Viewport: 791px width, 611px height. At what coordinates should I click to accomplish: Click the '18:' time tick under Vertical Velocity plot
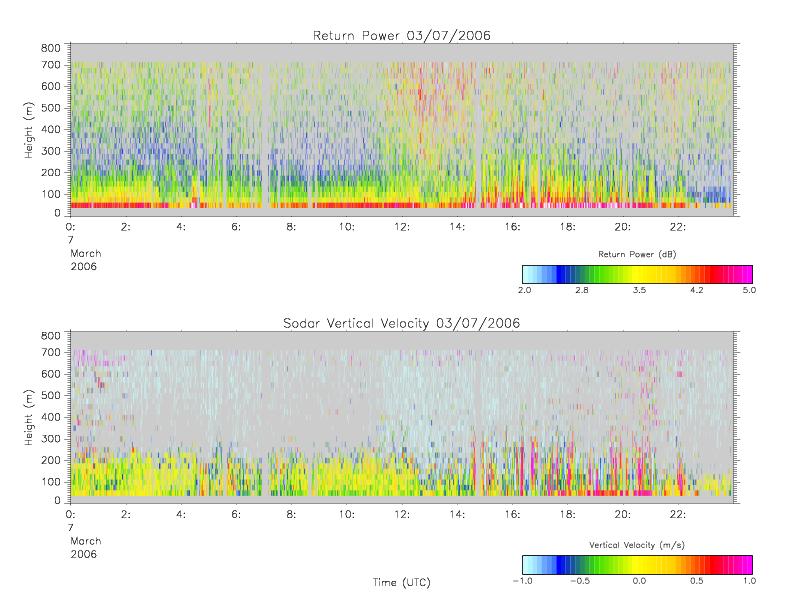567,514
